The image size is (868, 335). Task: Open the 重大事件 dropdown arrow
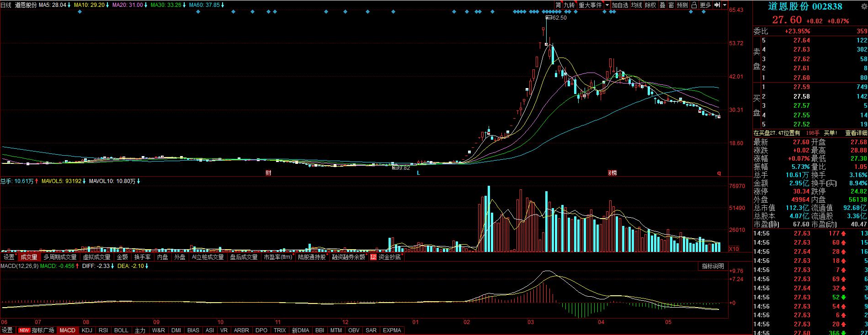point(607,5)
